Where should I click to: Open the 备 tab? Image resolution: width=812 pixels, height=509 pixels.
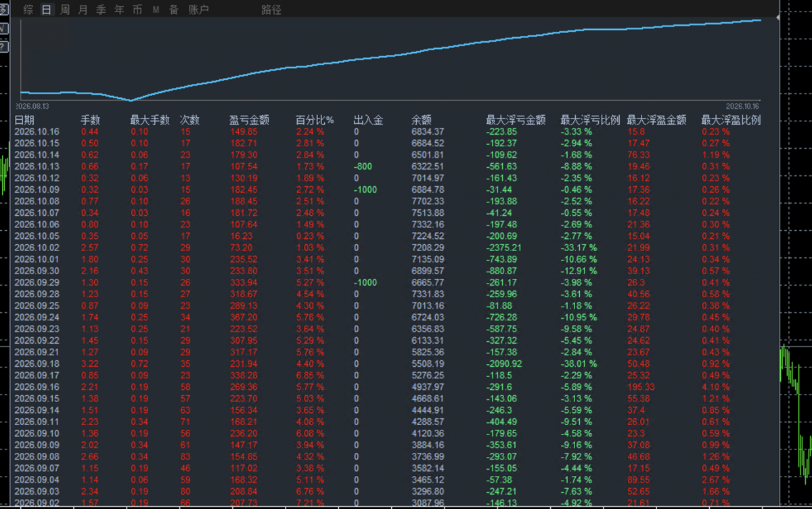[x=175, y=10]
